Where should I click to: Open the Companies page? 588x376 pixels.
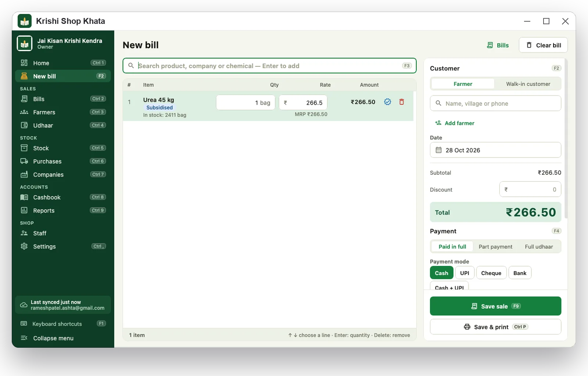tap(63, 175)
